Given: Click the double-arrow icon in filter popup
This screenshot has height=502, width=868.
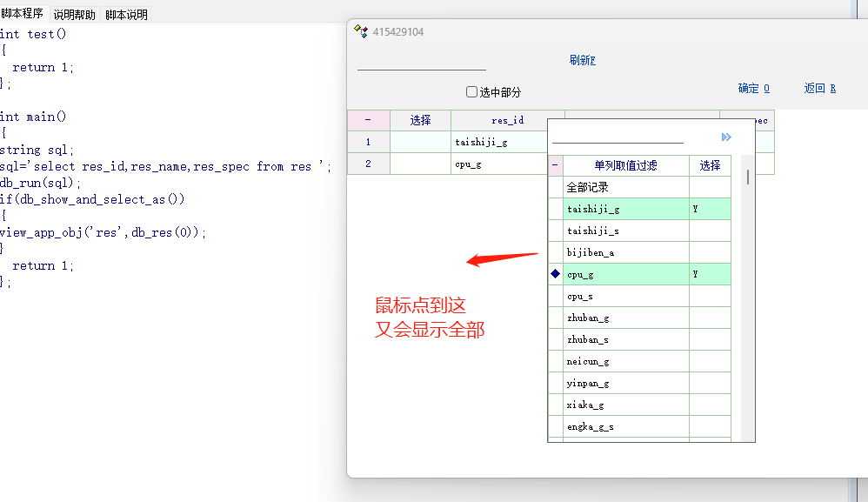Looking at the screenshot, I should click(x=726, y=137).
